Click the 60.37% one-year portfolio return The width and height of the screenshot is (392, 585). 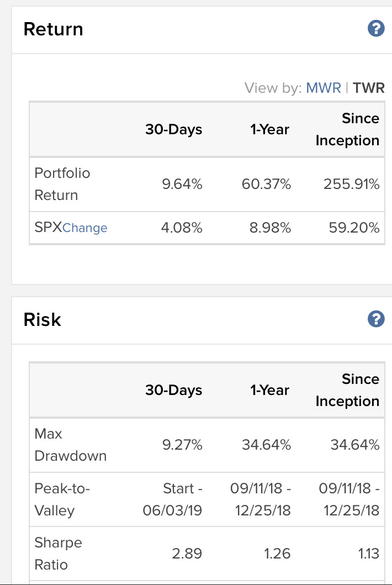(266, 184)
